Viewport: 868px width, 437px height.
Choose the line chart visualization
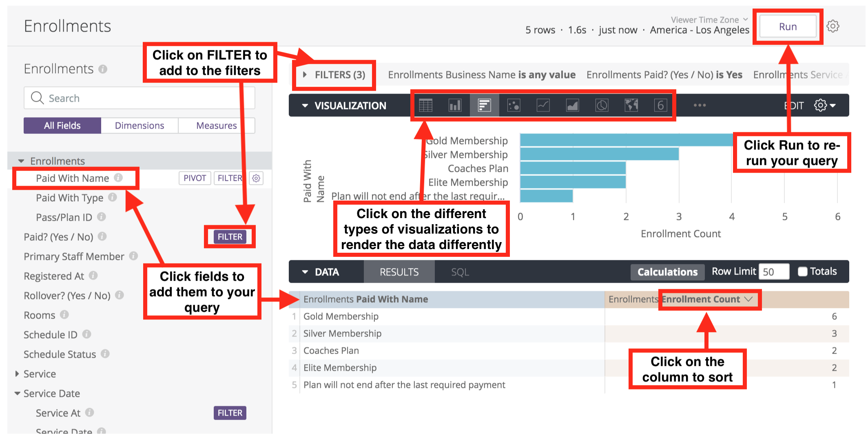click(x=543, y=106)
